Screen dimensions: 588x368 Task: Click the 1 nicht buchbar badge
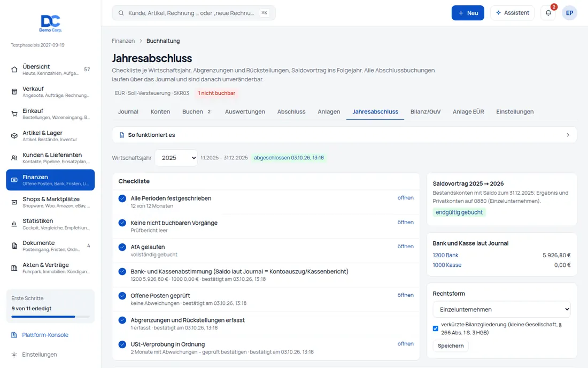point(216,93)
